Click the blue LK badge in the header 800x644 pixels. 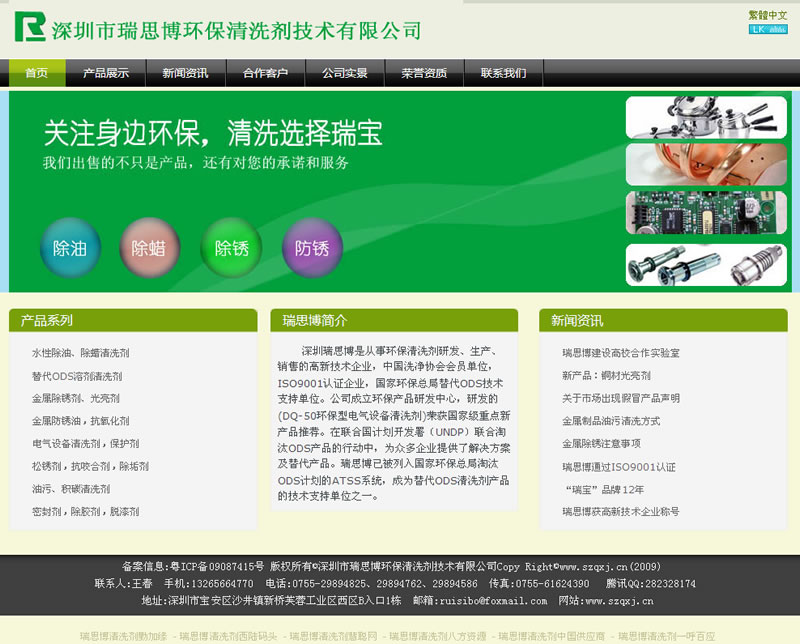point(768,30)
